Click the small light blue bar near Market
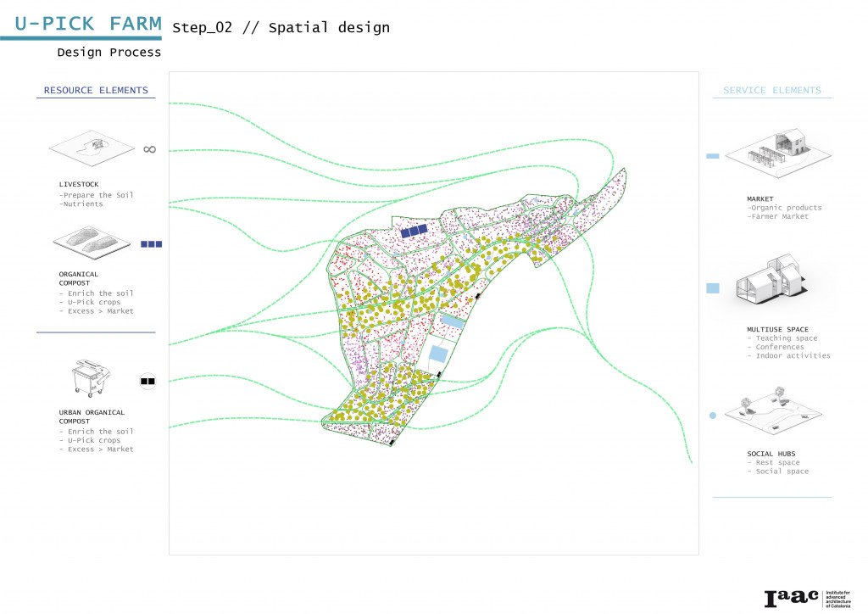 (x=713, y=156)
